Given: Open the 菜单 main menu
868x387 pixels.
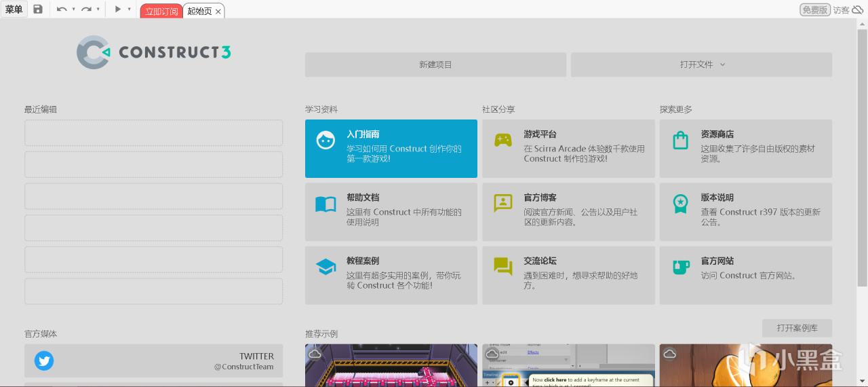Looking at the screenshot, I should [x=14, y=10].
